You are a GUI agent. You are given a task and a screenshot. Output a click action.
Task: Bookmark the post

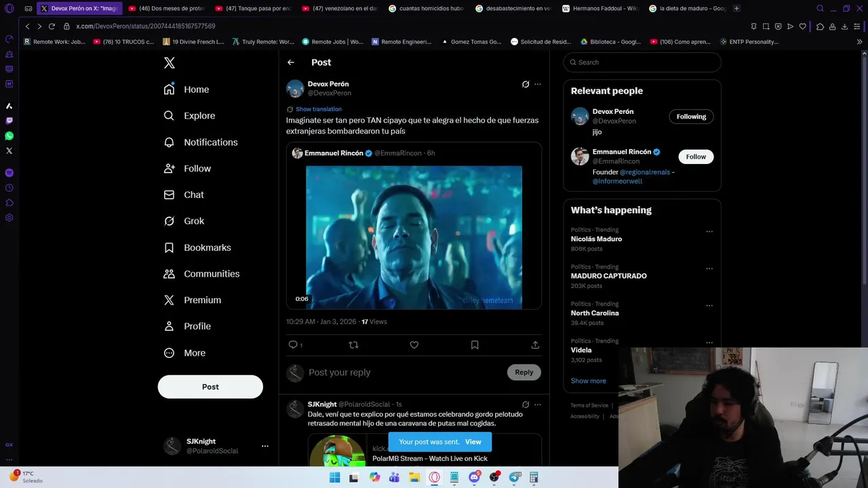click(475, 345)
